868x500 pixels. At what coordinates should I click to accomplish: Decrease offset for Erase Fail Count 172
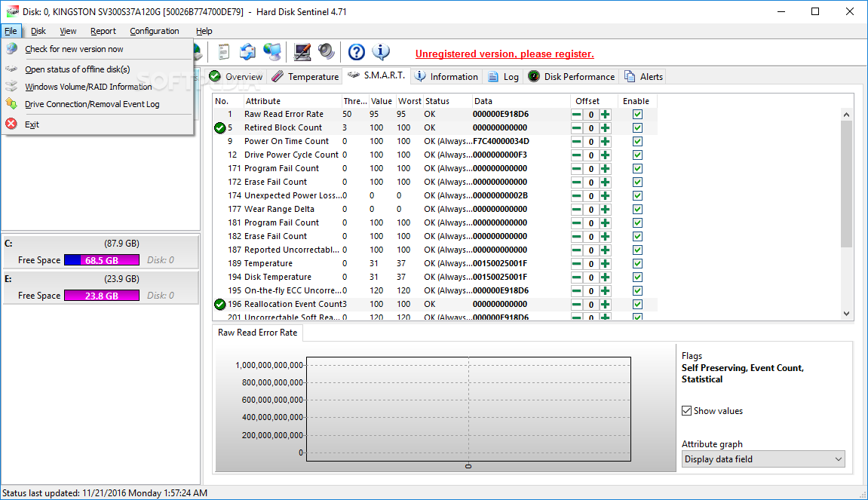[576, 183]
